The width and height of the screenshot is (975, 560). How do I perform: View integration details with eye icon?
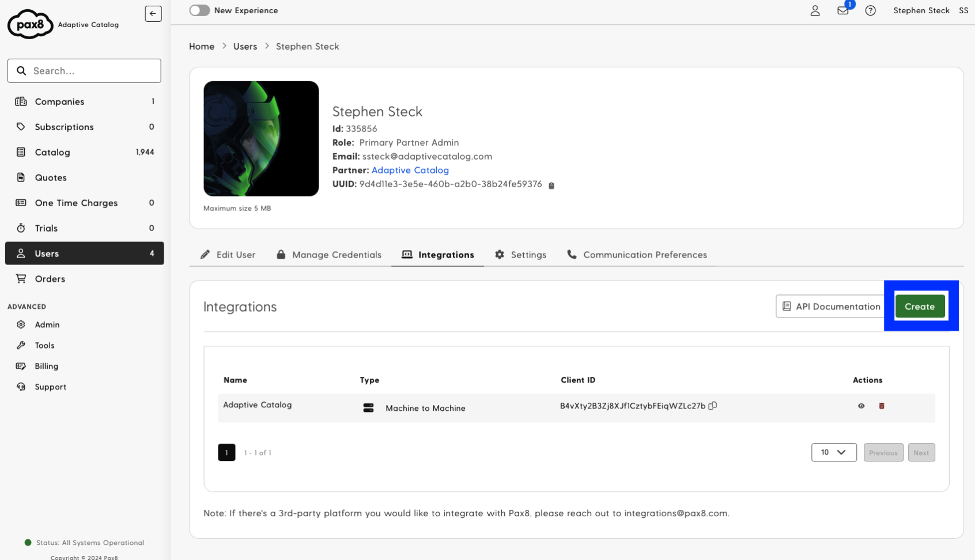pos(861,406)
